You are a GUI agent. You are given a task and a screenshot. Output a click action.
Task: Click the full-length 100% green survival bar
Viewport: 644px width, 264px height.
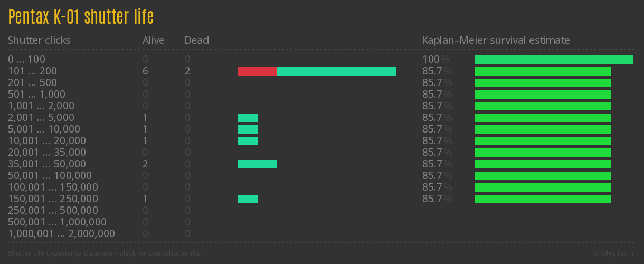point(554,60)
